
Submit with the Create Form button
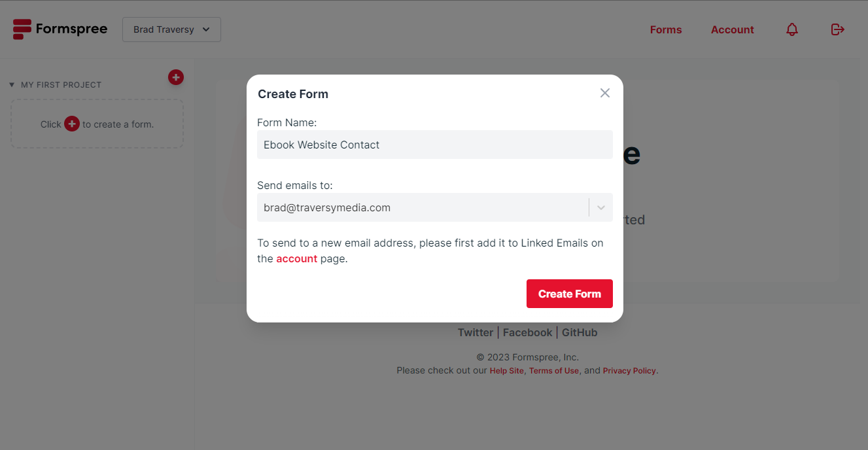pos(570,294)
